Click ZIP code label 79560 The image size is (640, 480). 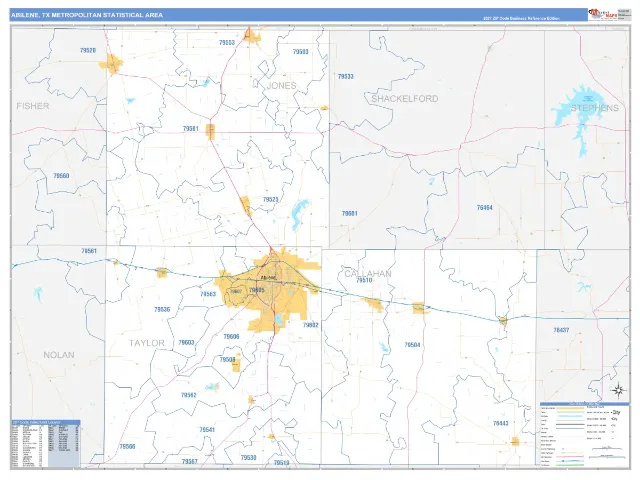pyautogui.click(x=61, y=176)
